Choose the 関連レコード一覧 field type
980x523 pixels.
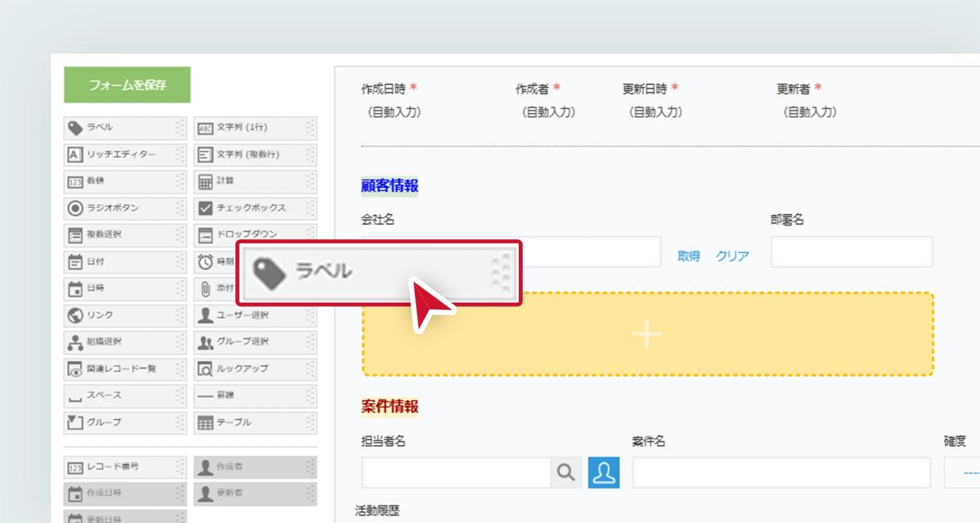coord(125,369)
